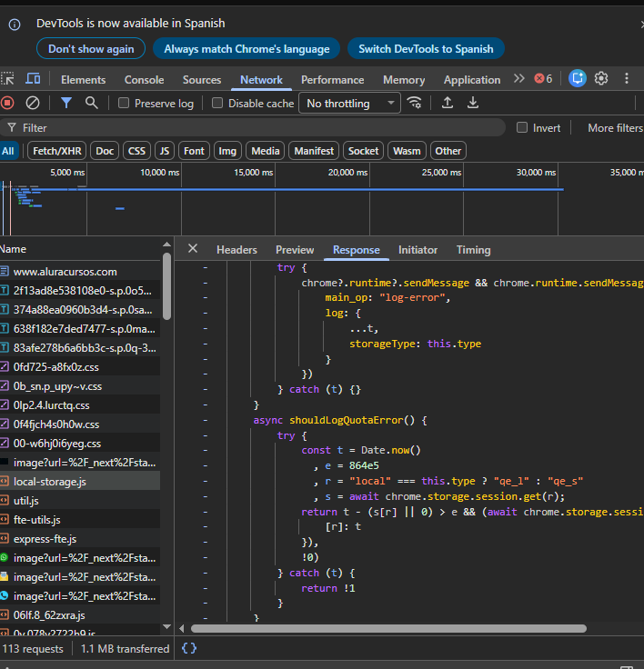This screenshot has height=669, width=644.
Task: Tick the Invert filter checkbox
Action: 522,128
